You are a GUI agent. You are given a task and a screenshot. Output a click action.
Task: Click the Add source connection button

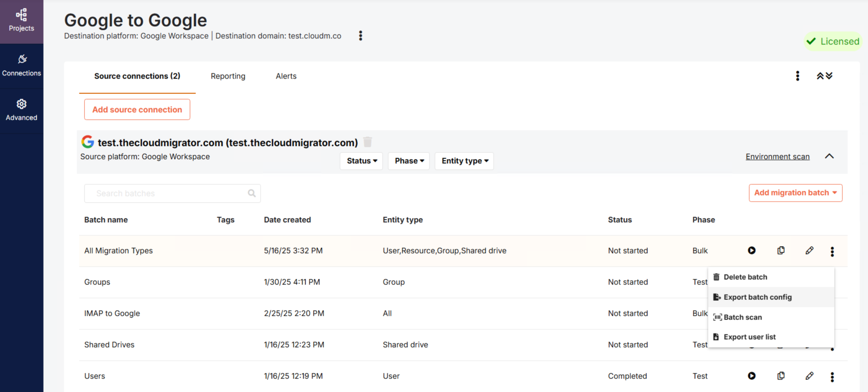(137, 109)
